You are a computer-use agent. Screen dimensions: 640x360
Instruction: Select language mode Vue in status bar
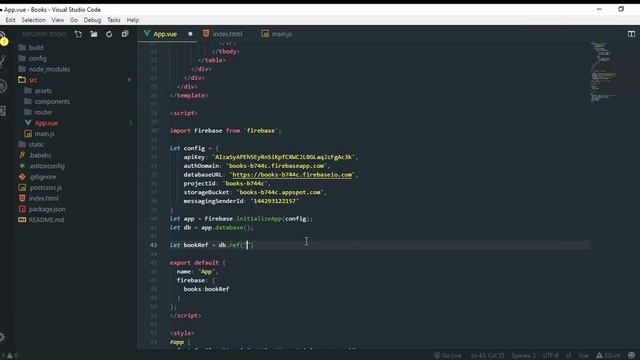(583, 356)
